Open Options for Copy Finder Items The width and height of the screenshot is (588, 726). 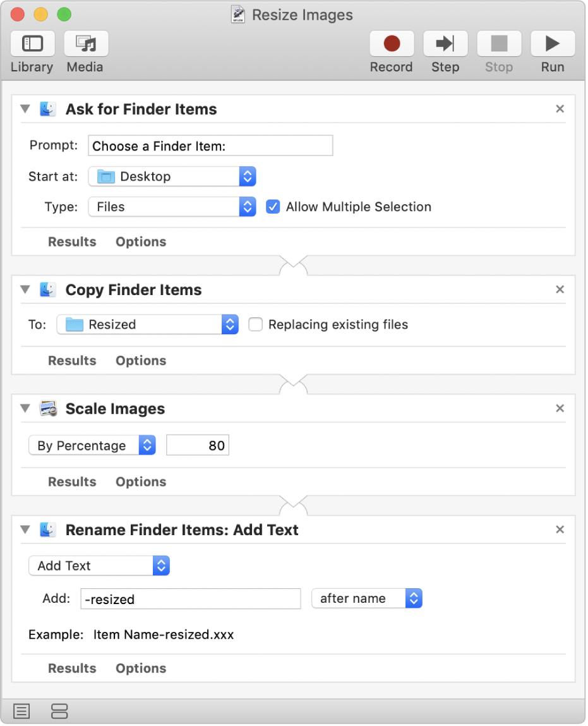[140, 360]
